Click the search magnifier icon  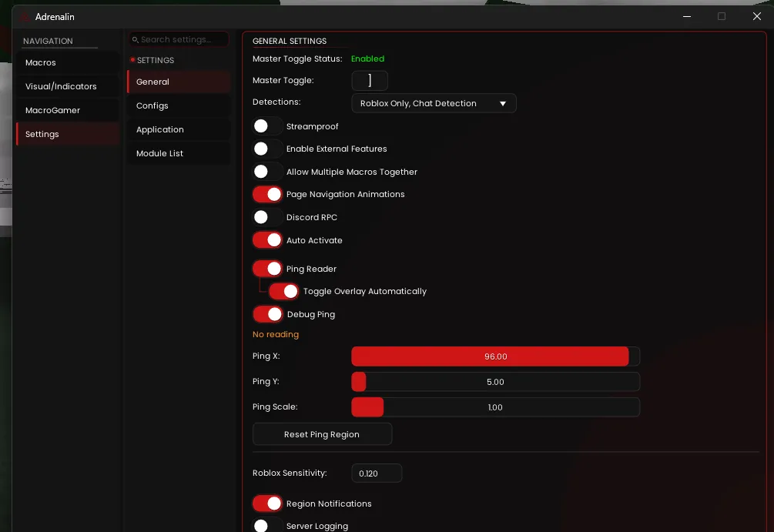click(135, 39)
